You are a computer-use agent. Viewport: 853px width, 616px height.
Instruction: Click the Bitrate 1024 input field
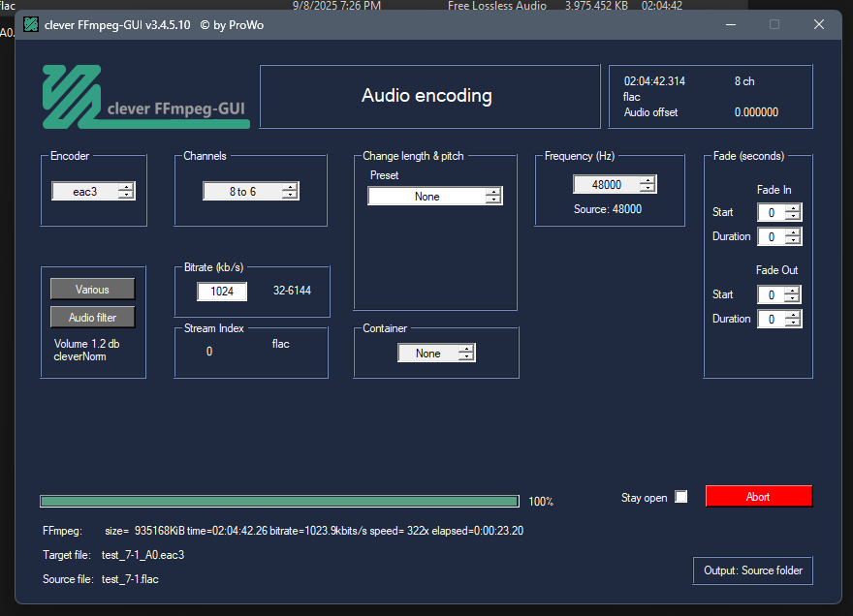[222, 291]
